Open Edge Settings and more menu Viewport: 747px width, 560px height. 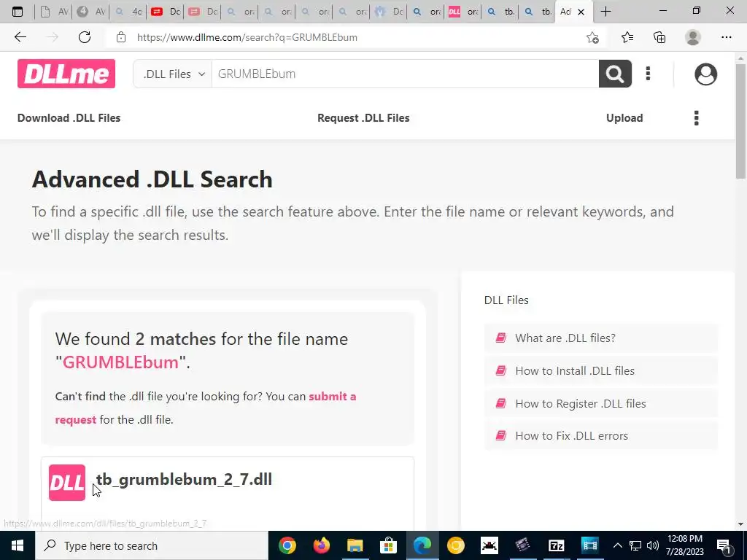pyautogui.click(x=726, y=37)
